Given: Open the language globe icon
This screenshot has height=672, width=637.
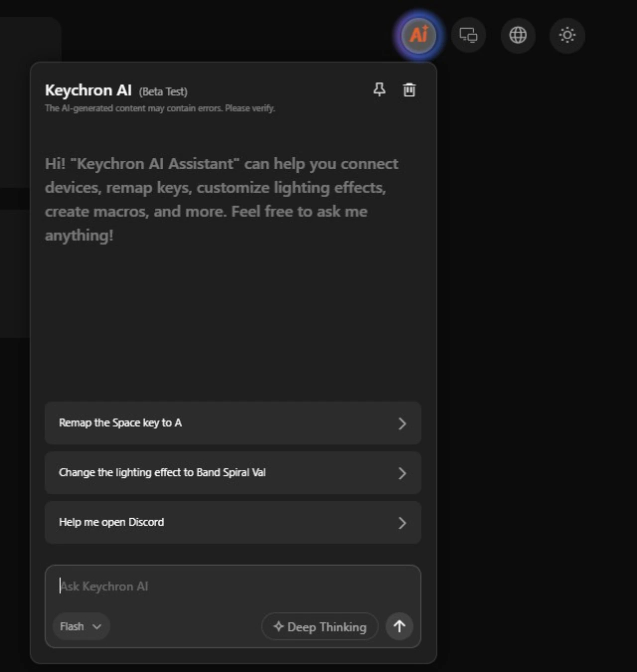Looking at the screenshot, I should click(518, 35).
